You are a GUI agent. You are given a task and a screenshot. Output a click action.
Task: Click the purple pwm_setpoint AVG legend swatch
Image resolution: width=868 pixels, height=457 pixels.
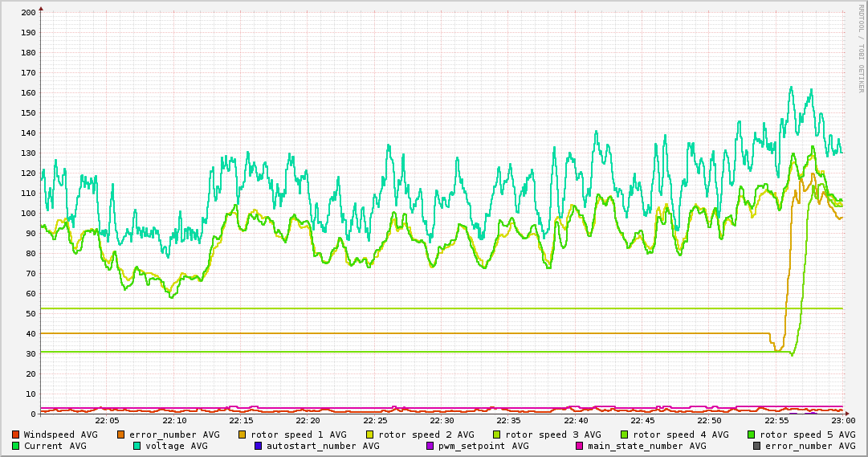click(x=430, y=446)
